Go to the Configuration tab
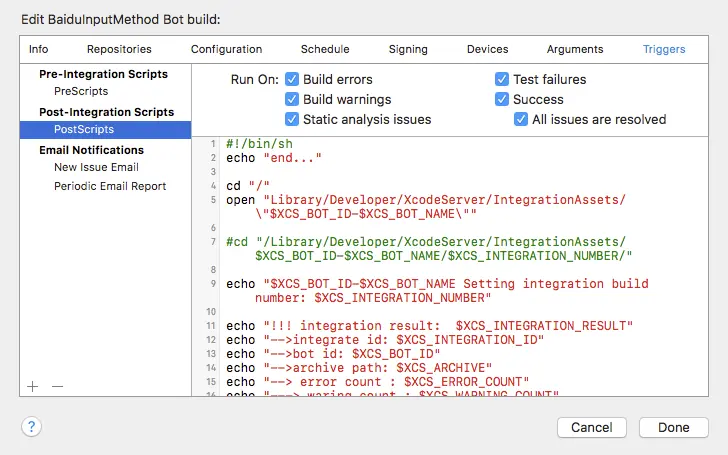The width and height of the screenshot is (728, 455). (x=227, y=49)
